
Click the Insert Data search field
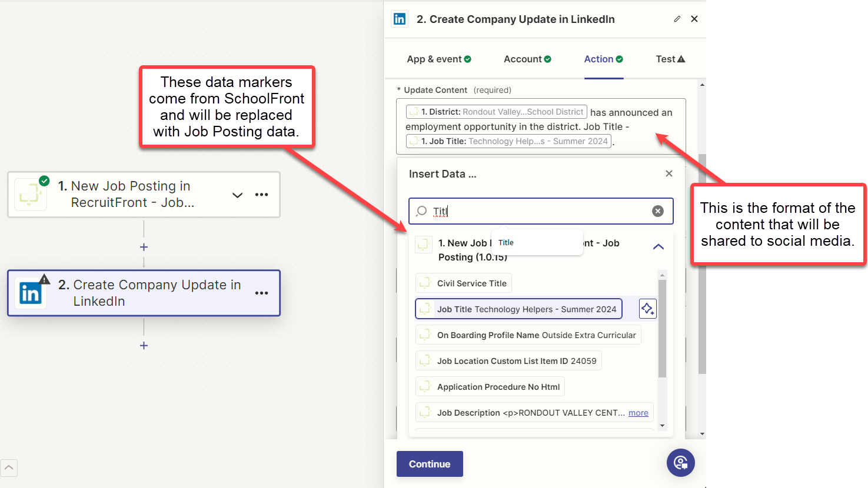tap(541, 211)
